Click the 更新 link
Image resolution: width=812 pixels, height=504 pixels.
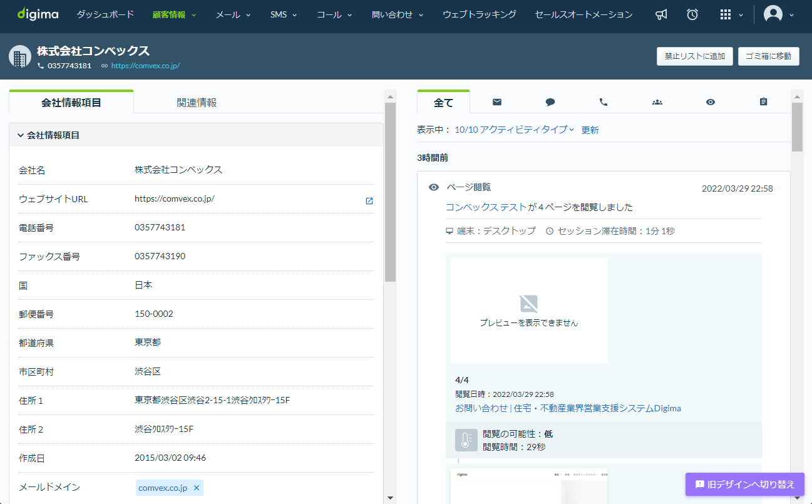[590, 130]
